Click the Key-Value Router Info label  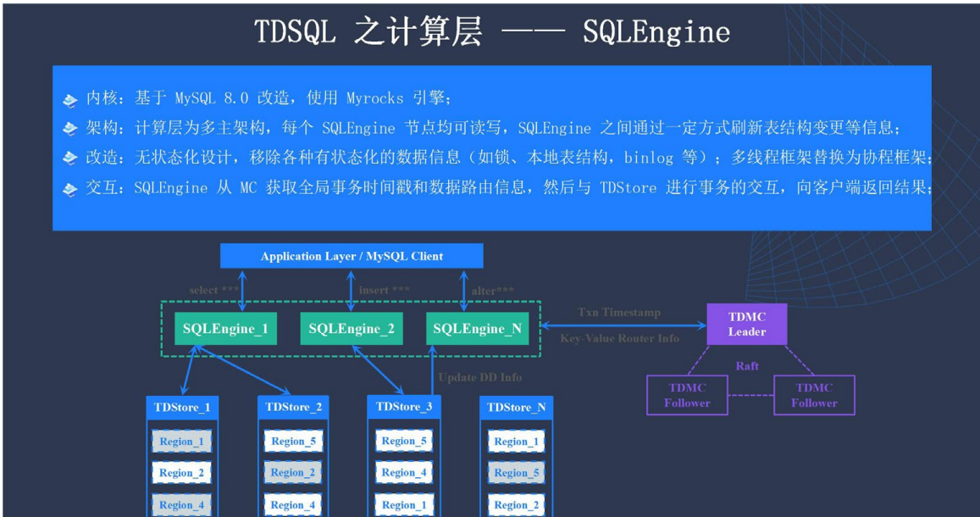620,338
